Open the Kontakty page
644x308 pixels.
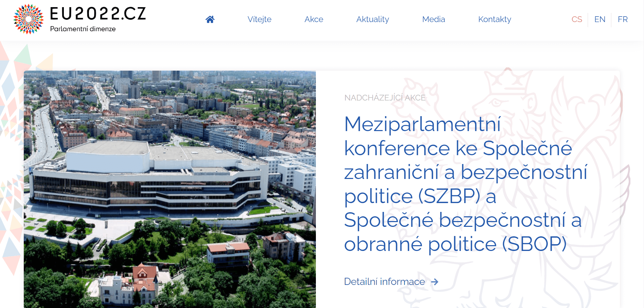495,19
